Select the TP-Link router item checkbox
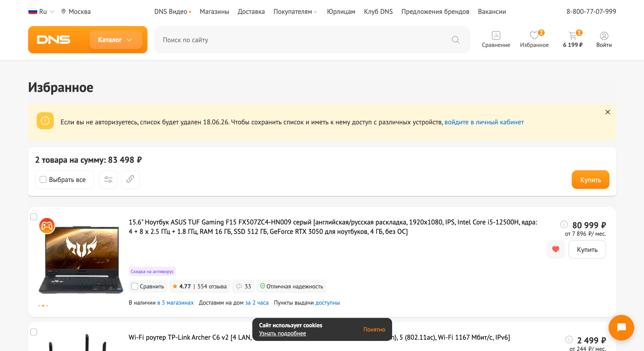This screenshot has width=644, height=351. (x=34, y=332)
